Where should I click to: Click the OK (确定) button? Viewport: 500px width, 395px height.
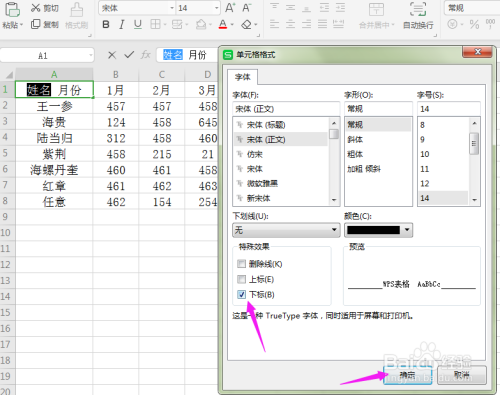click(407, 375)
